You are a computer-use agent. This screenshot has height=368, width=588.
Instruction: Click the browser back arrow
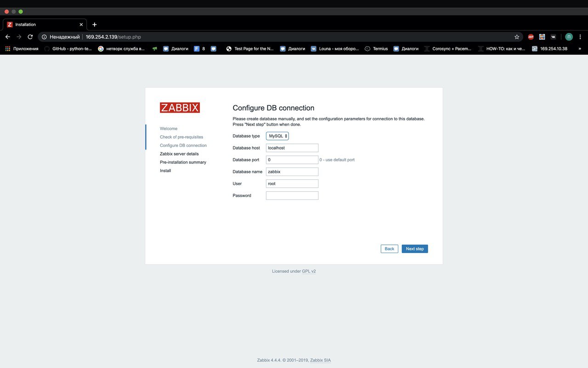(x=7, y=37)
